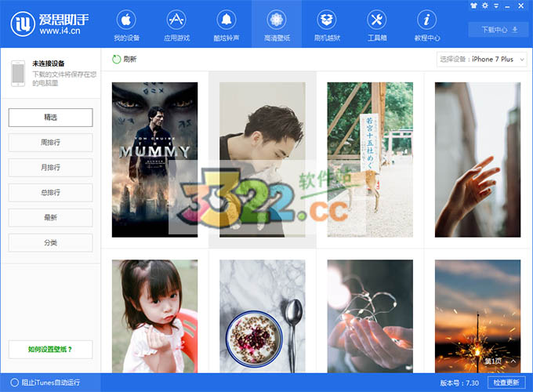Click the page 1 (第1页) up-arrow button
This screenshot has width=533, height=392.
tap(513, 361)
